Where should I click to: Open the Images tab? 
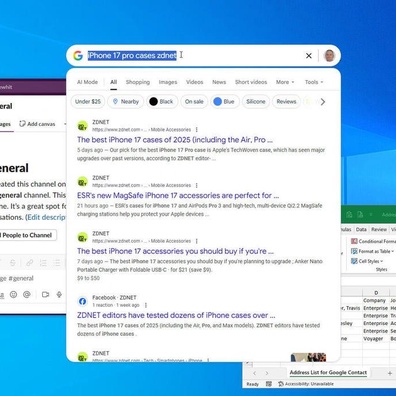click(x=168, y=82)
